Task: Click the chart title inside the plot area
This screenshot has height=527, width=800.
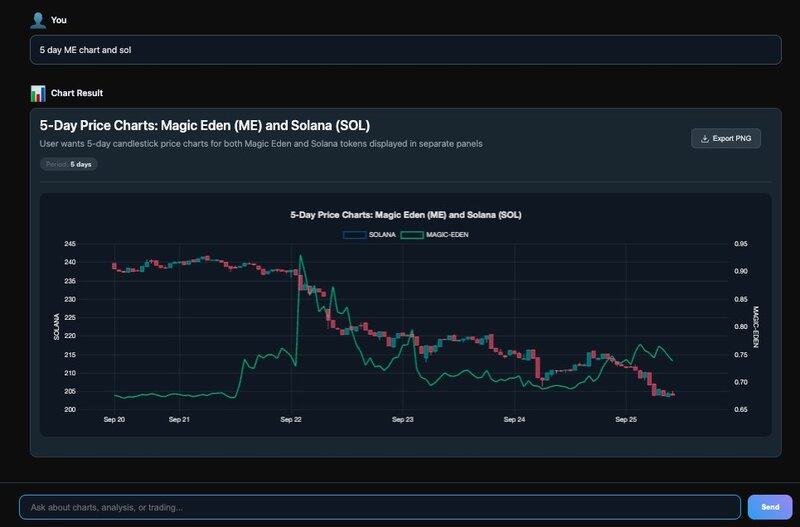Action: [x=406, y=215]
